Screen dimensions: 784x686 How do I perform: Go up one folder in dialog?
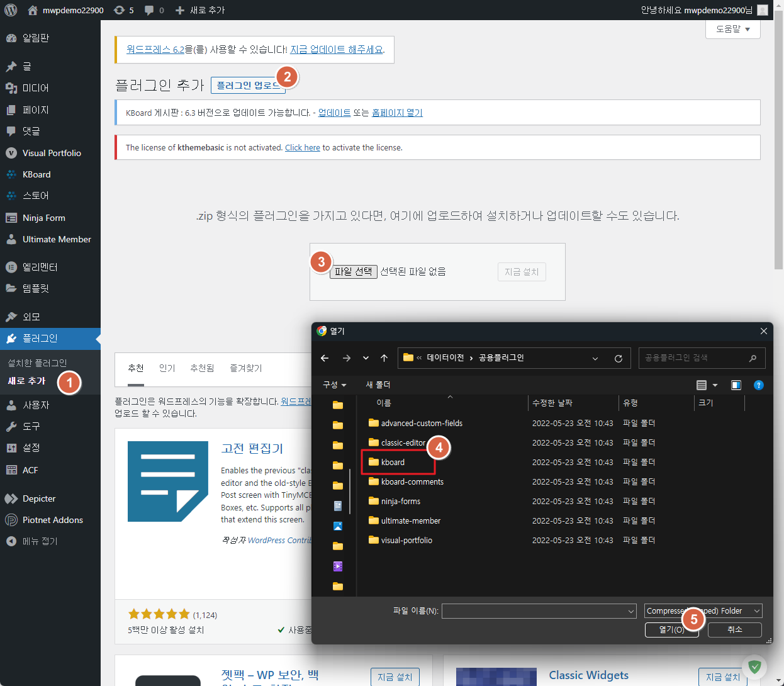point(384,358)
